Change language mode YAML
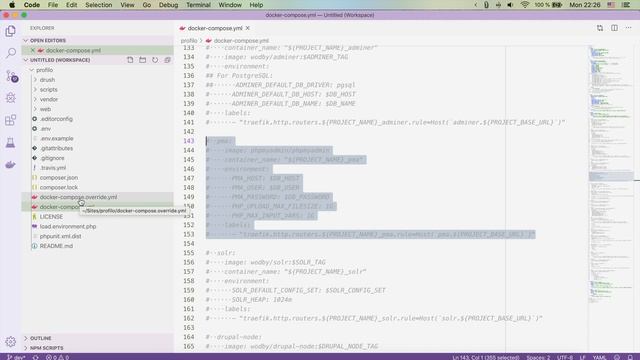Viewport: 640px width, 360px height. [x=599, y=357]
